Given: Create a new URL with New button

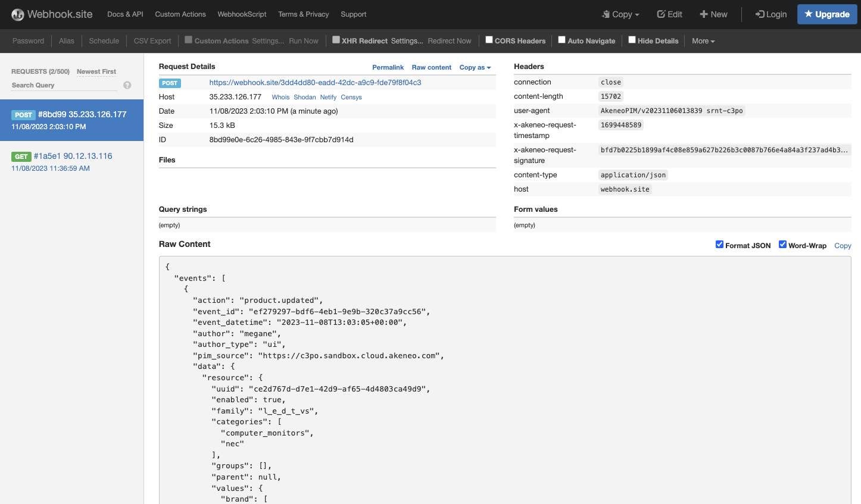Looking at the screenshot, I should coord(713,14).
